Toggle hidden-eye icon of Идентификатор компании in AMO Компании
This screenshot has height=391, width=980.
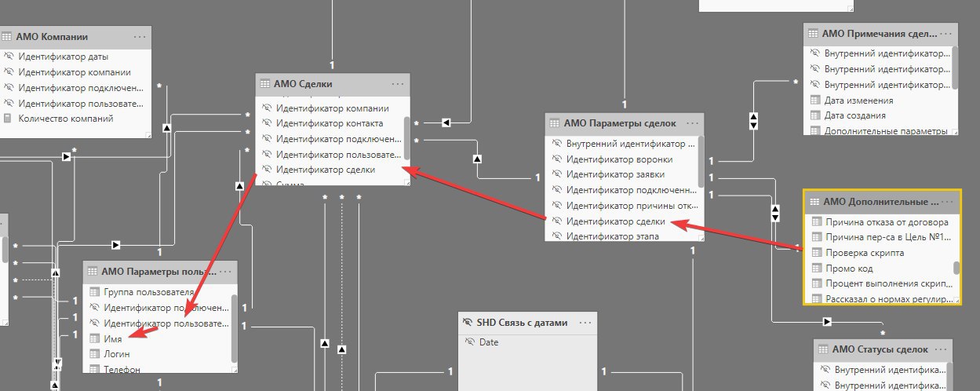pyautogui.click(x=9, y=72)
